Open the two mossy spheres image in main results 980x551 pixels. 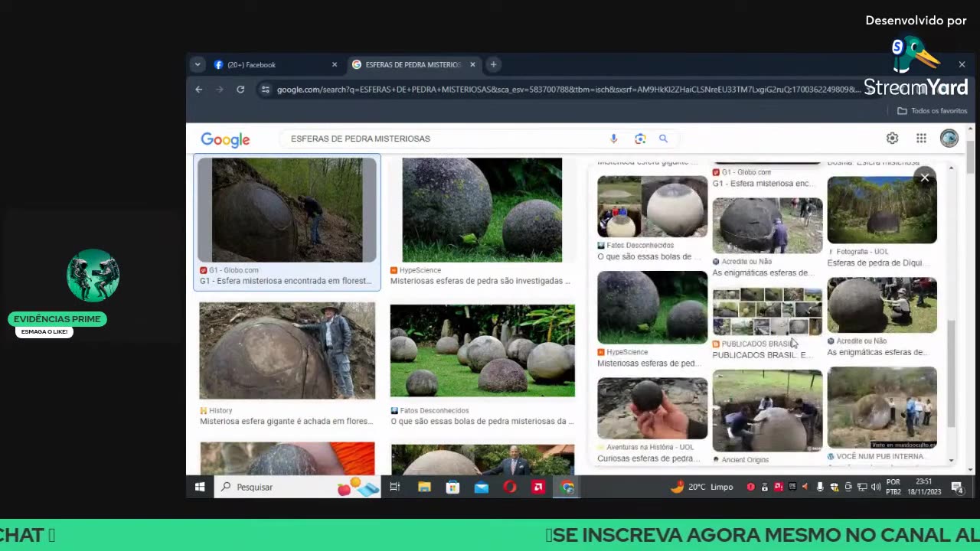482,210
